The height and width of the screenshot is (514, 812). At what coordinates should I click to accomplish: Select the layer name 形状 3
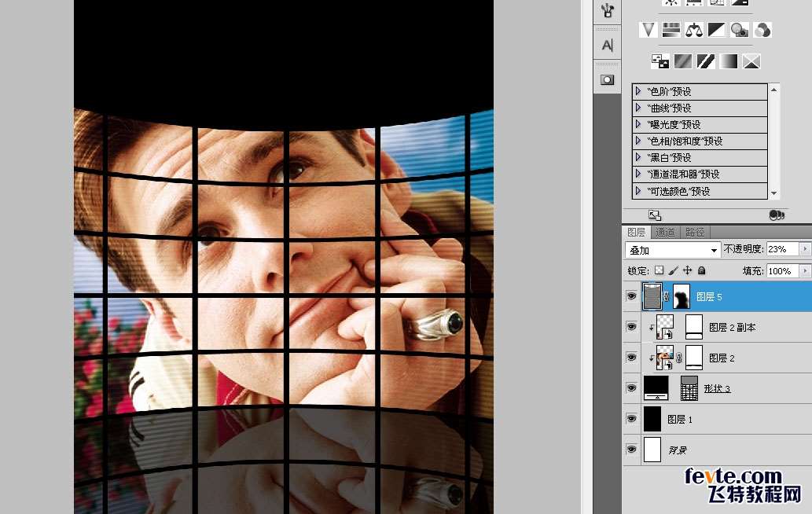click(717, 388)
